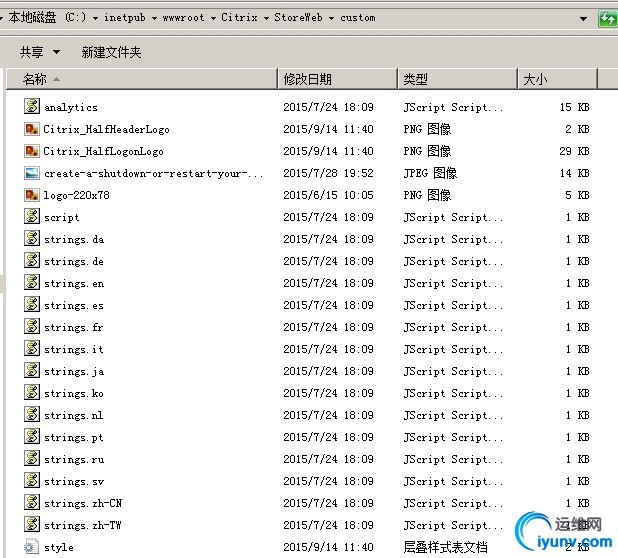The width and height of the screenshot is (618, 558).
Task: Select file name logo-220x78
Action: pos(76,195)
